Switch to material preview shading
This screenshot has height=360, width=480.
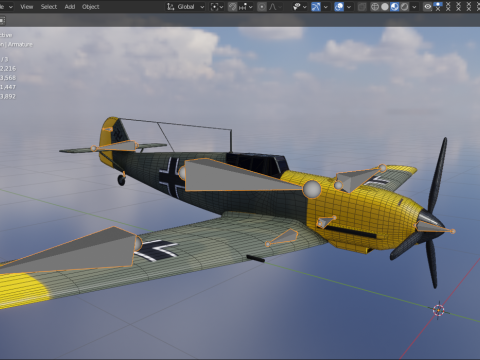pos(395,7)
